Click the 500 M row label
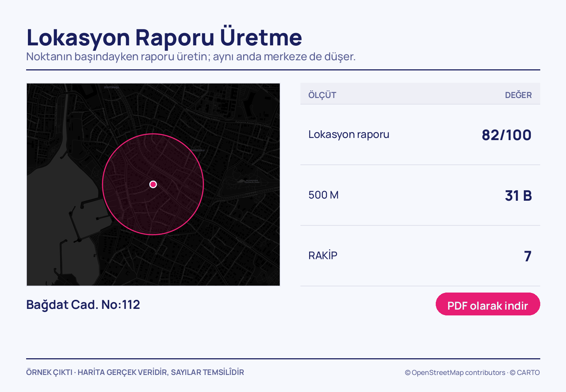The image size is (566, 392). tap(323, 195)
